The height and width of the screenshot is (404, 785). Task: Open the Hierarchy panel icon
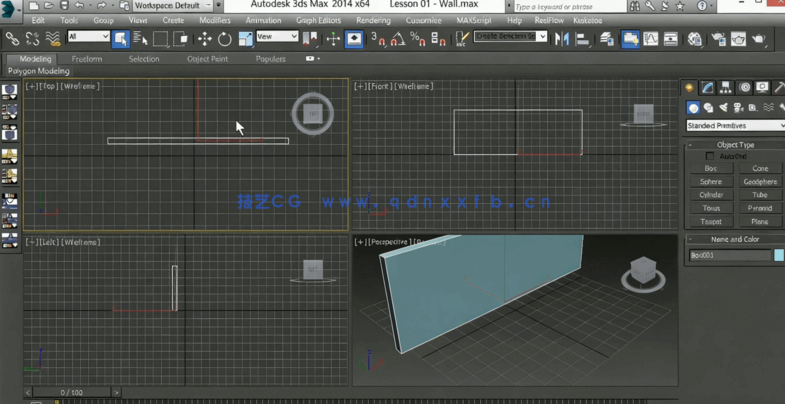click(725, 88)
